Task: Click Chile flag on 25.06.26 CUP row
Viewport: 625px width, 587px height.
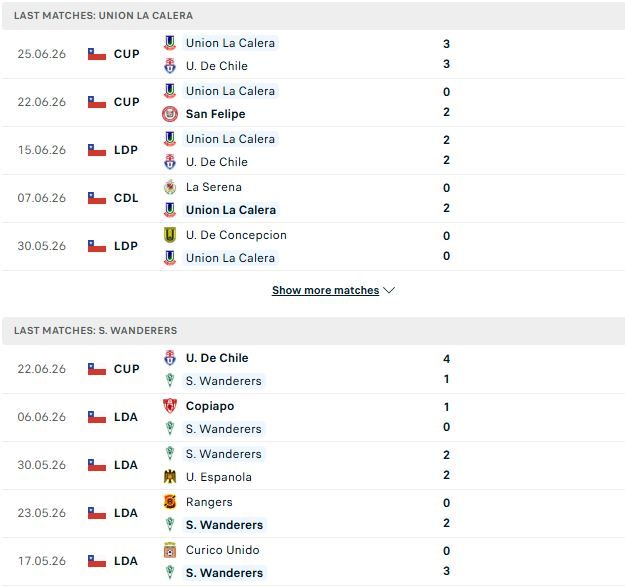Action: (97, 54)
